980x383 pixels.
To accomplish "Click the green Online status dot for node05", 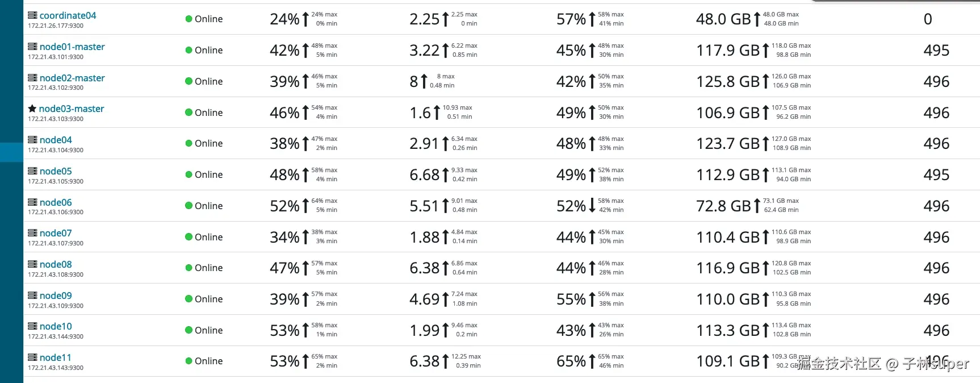I will [x=189, y=174].
